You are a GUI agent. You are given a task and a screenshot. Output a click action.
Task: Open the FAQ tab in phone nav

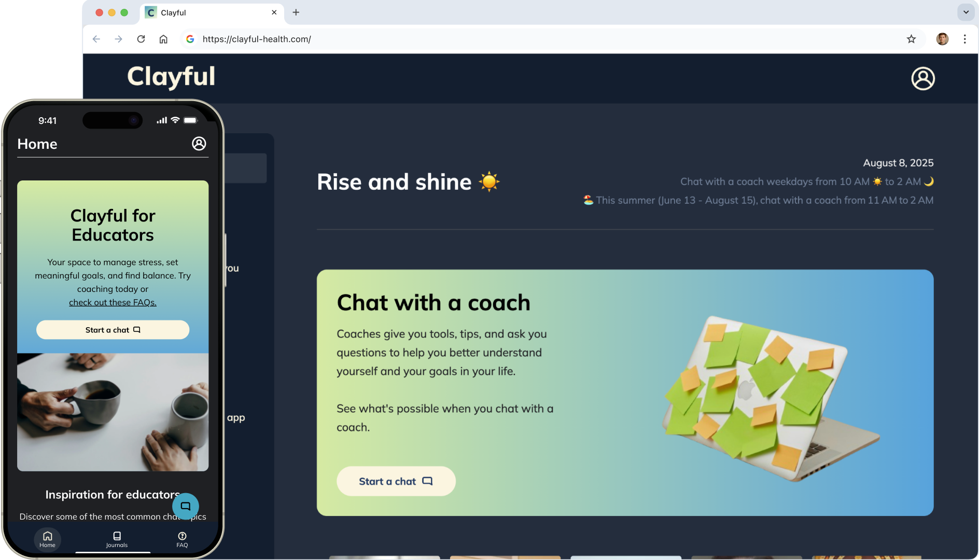click(x=182, y=539)
